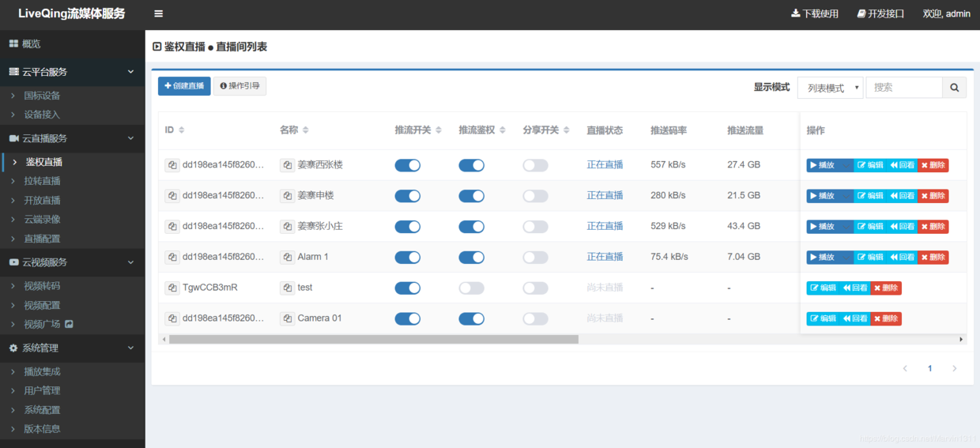The height and width of the screenshot is (448, 980).
Task: Copy the ID of row Camera 01
Action: 171,318
